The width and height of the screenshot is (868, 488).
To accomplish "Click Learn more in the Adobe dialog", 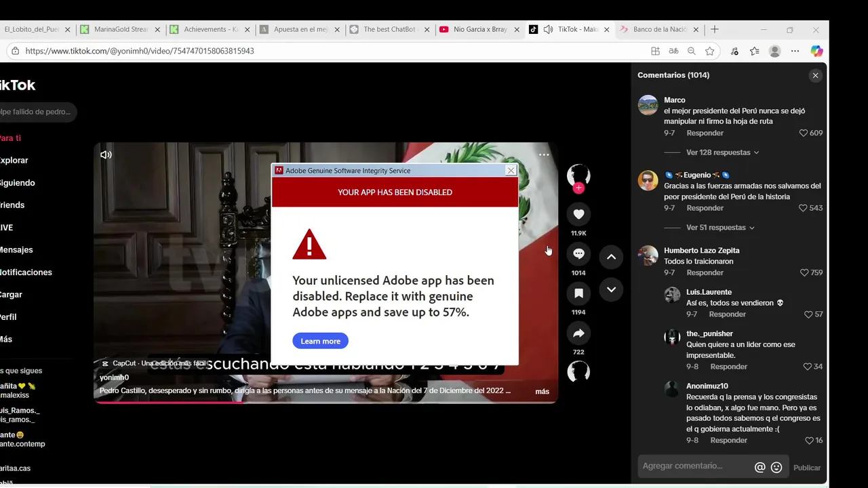I will point(320,341).
